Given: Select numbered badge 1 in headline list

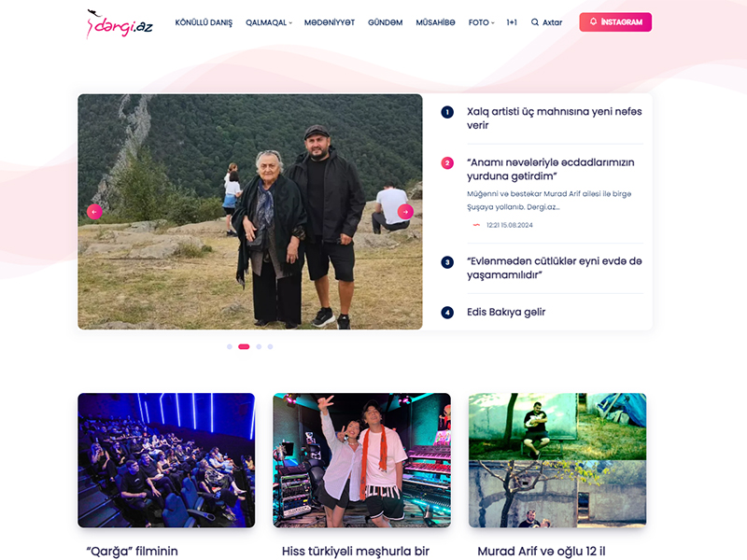Looking at the screenshot, I should pyautogui.click(x=447, y=112).
